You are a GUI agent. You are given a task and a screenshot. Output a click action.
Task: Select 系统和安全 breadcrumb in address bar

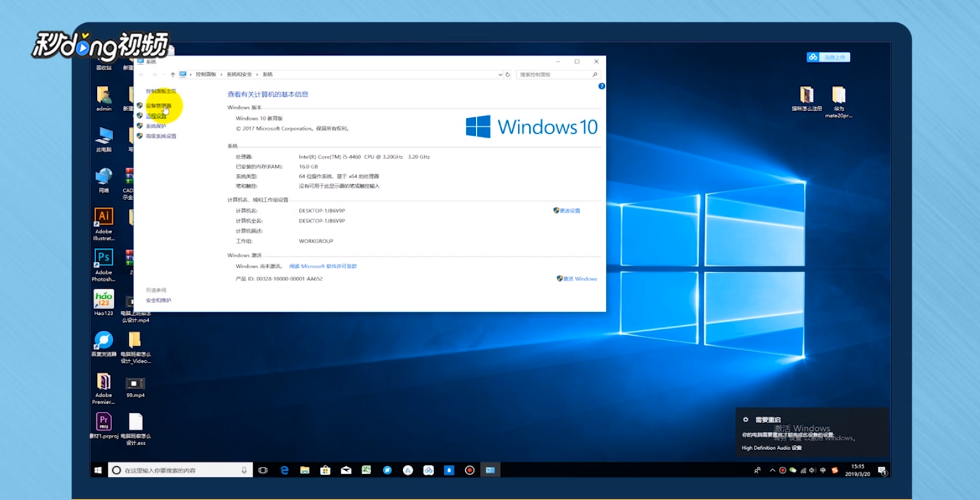tap(239, 75)
